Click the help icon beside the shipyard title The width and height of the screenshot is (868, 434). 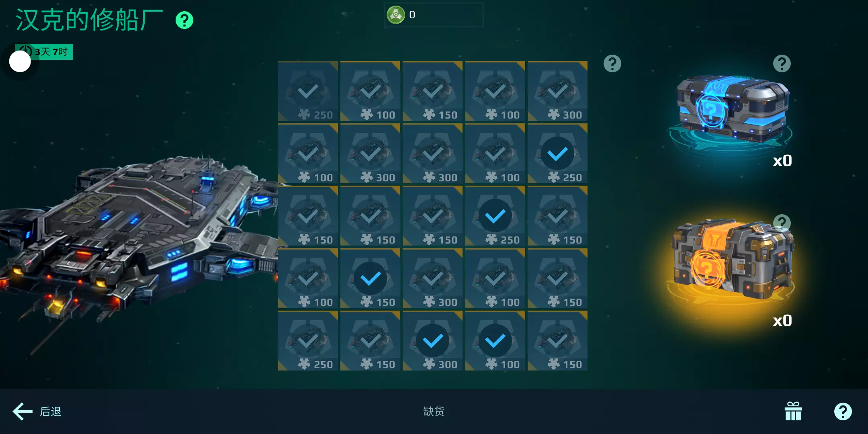184,20
